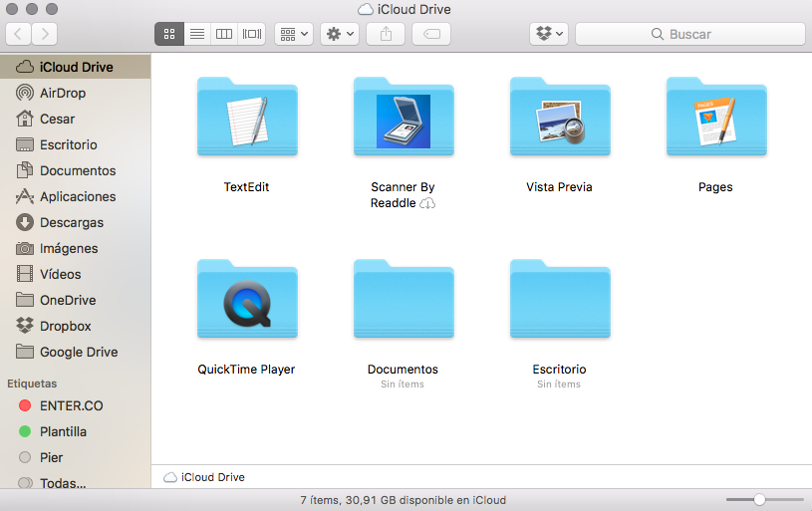
Task: Select Escritorio in the sidebar
Action: [76, 145]
